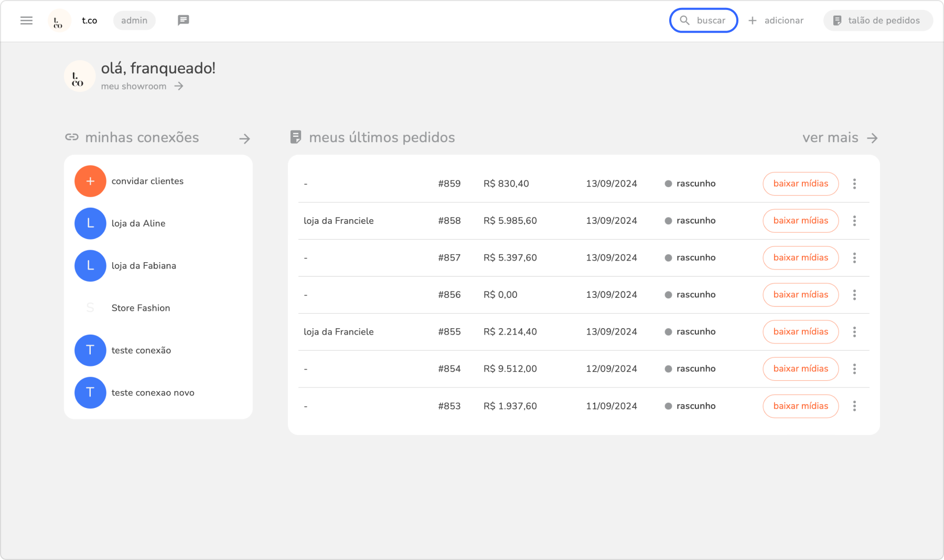
Task: Click arrow next to minhas conexões
Action: pyautogui.click(x=244, y=138)
